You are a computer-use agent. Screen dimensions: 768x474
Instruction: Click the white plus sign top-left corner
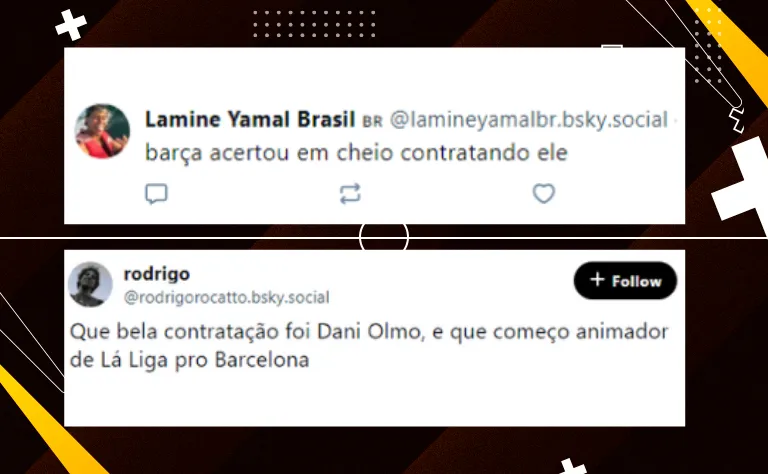[x=71, y=24]
